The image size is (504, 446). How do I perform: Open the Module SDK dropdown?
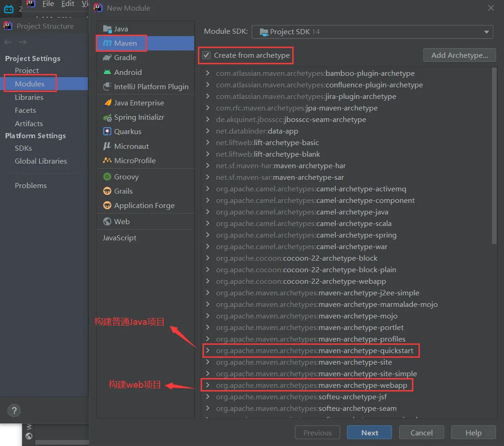(x=372, y=32)
